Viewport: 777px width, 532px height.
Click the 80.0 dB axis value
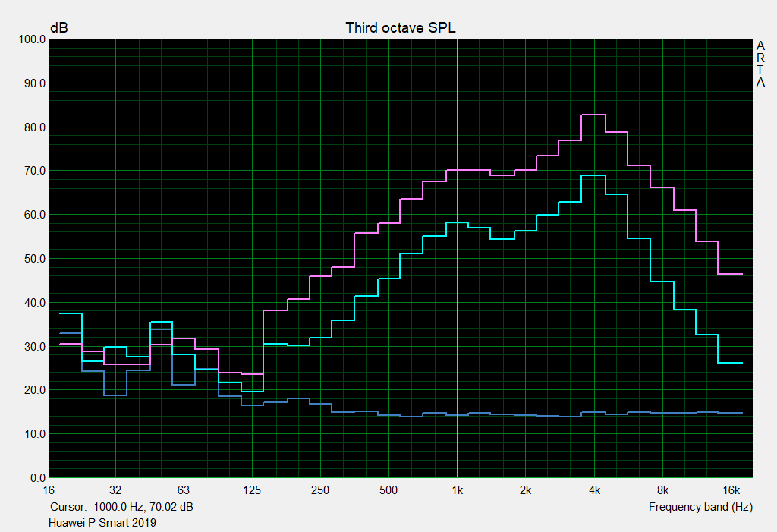pos(35,127)
